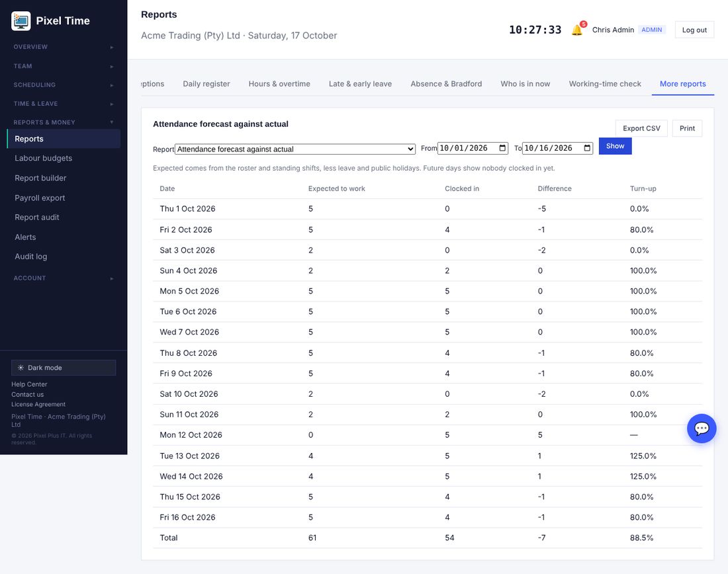Open the Working-time check tab
Image resolution: width=728 pixels, height=574 pixels.
[605, 84]
